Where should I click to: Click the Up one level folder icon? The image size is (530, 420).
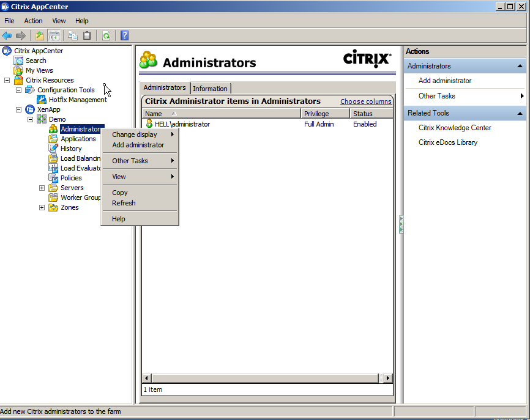(40, 35)
